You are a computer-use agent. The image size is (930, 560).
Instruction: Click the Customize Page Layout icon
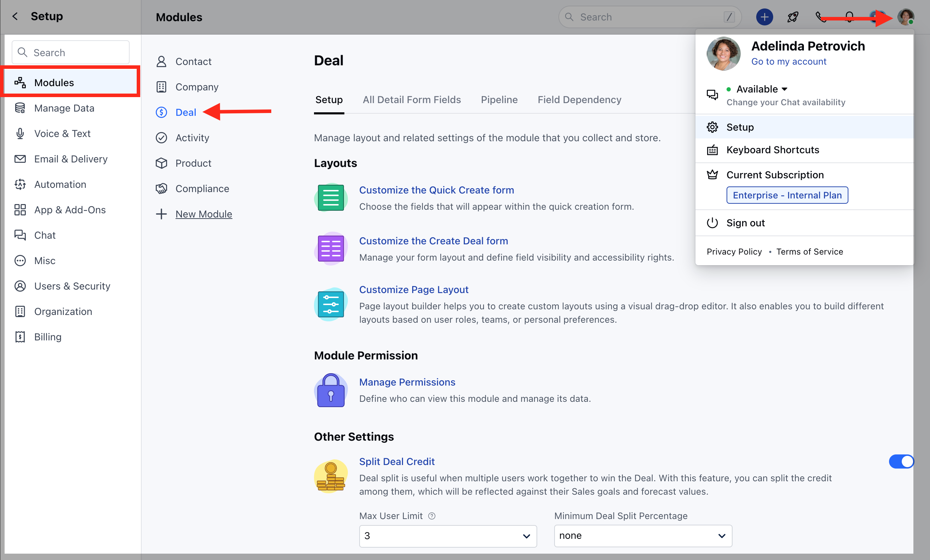331,304
